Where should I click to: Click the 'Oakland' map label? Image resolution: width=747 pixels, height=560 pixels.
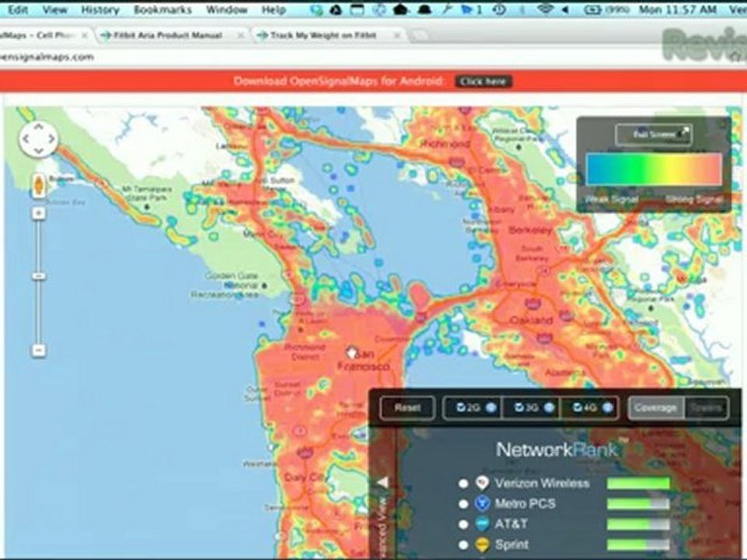(x=531, y=320)
